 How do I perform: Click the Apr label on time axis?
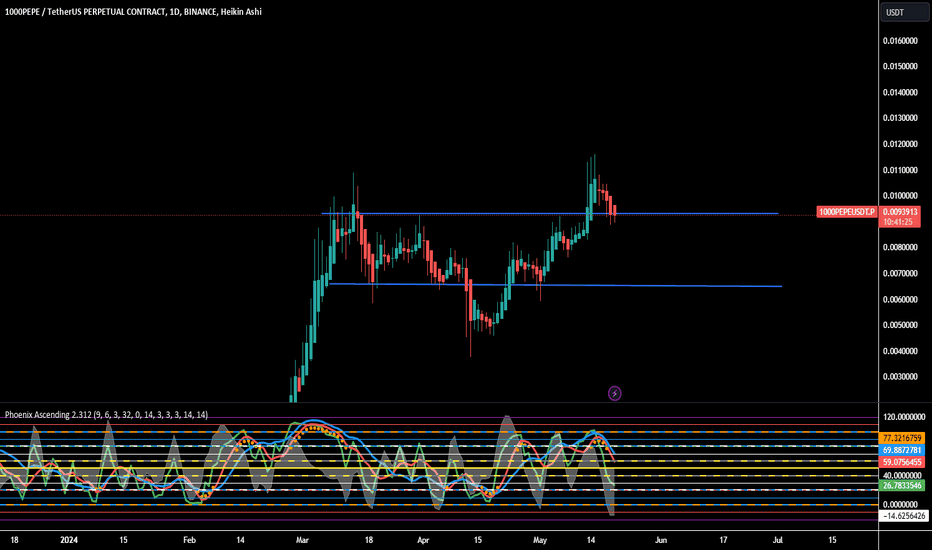423,540
